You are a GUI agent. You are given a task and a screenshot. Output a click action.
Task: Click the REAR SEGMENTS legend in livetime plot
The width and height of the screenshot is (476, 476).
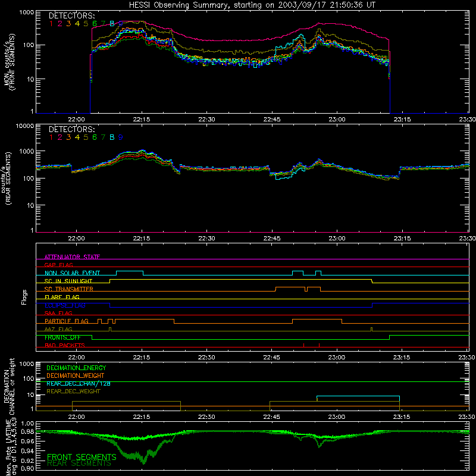click(x=79, y=464)
